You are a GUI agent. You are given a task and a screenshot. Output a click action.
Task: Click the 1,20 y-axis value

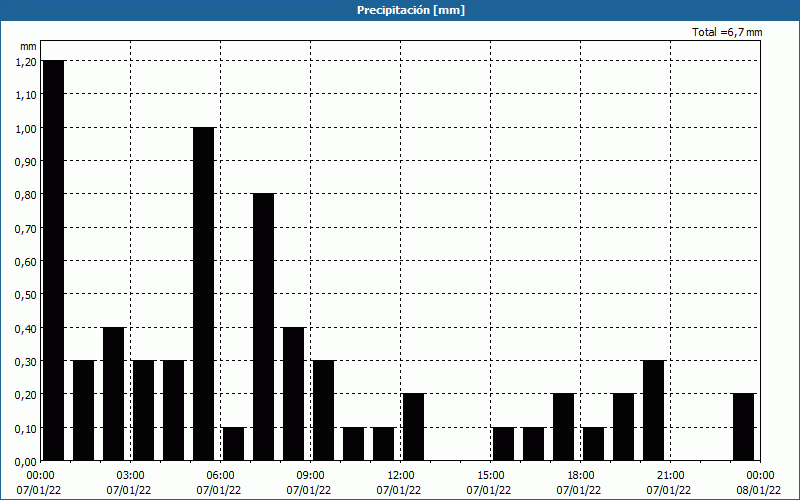click(26, 61)
